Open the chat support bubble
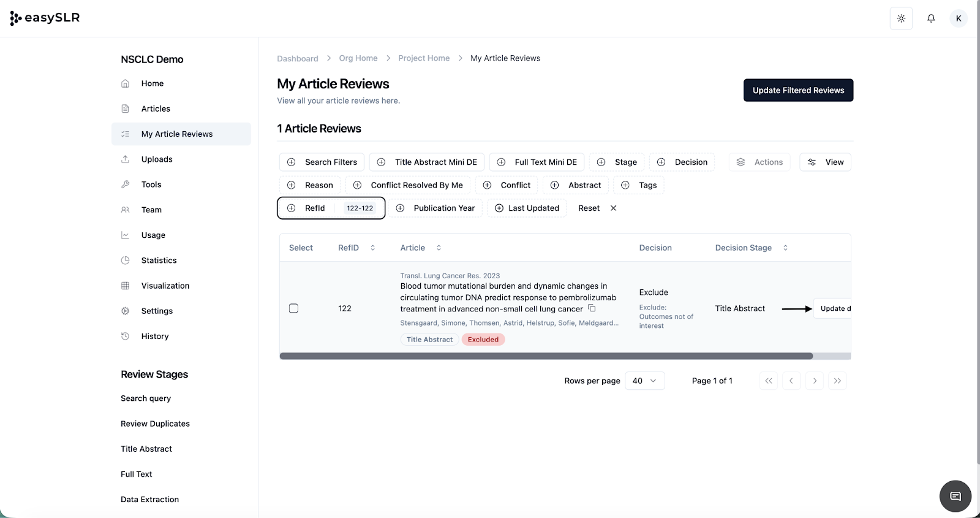Viewport: 980px width, 518px height. (955, 496)
